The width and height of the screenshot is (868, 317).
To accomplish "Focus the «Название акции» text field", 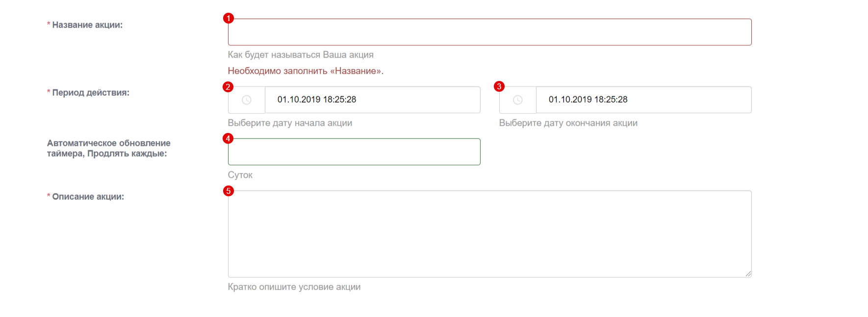I will [x=489, y=32].
